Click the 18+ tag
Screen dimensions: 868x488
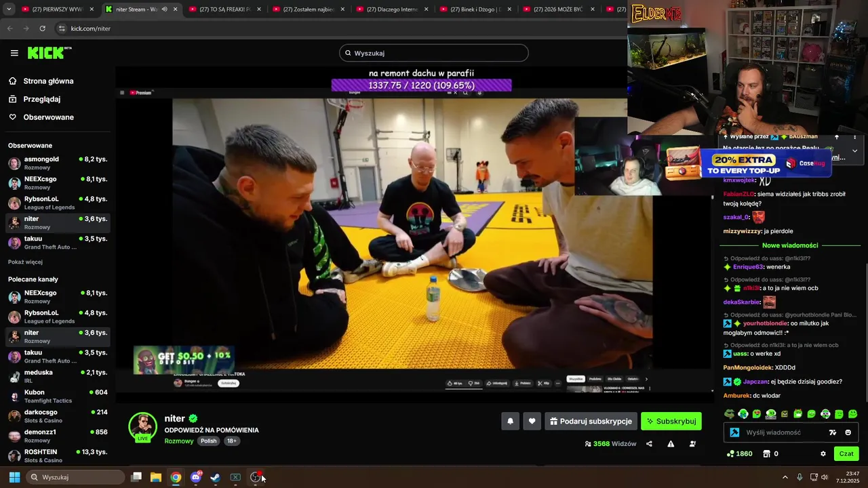tap(232, 441)
